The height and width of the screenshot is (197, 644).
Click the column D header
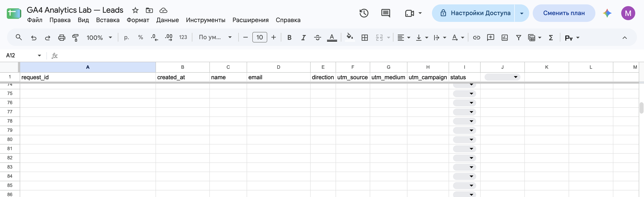pos(278,67)
